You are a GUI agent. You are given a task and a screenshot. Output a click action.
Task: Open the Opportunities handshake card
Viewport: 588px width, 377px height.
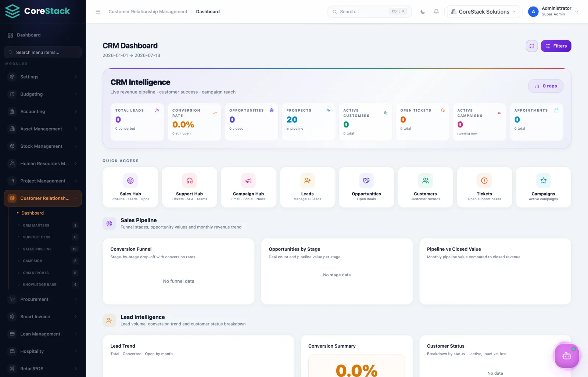(366, 187)
